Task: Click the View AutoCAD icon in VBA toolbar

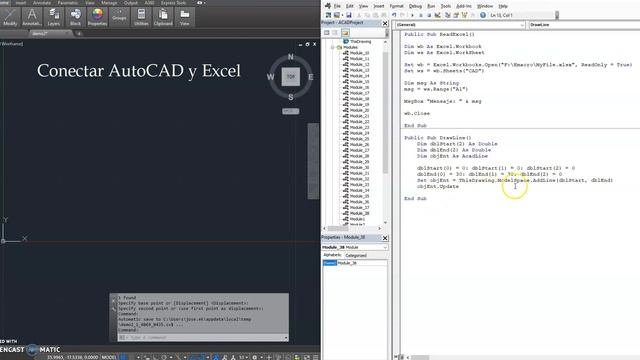Action: (328, 15)
